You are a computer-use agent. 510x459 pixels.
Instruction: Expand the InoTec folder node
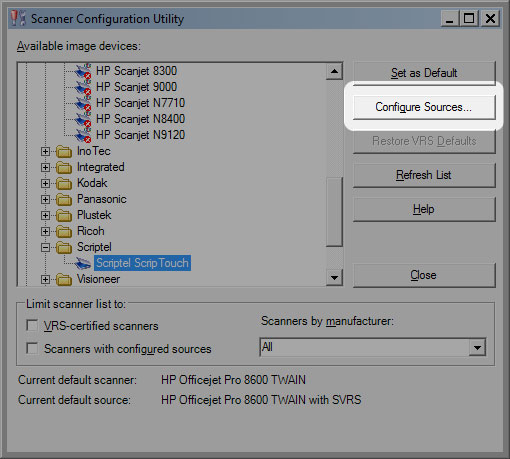tap(45, 151)
